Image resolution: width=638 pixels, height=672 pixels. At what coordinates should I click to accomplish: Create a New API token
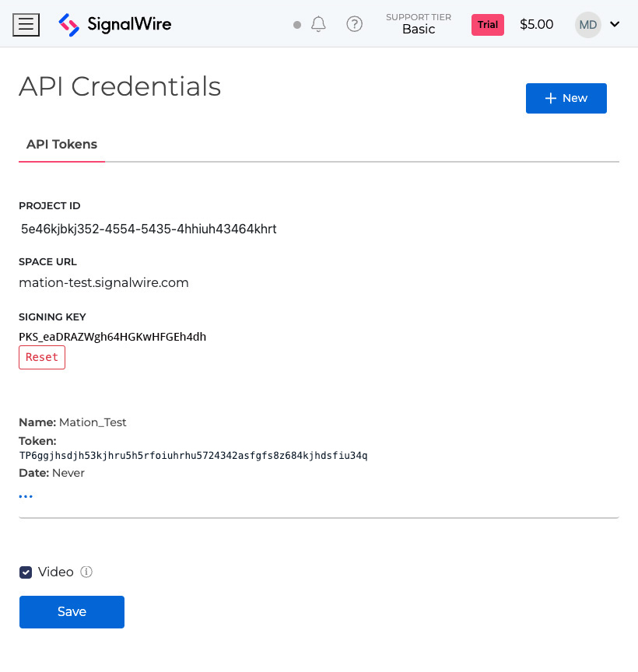[566, 98]
